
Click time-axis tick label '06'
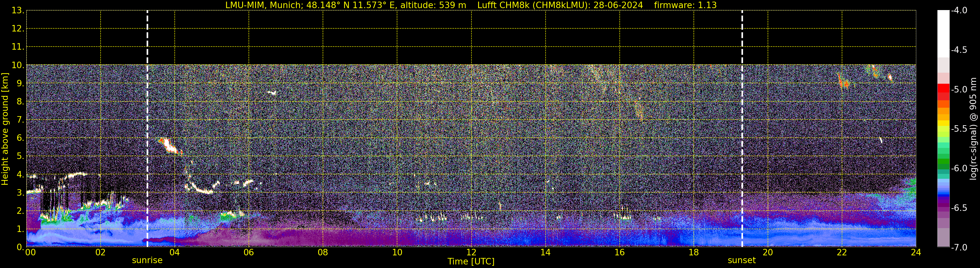(x=249, y=252)
